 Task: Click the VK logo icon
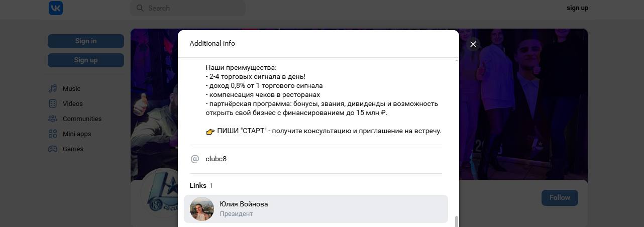[56, 8]
